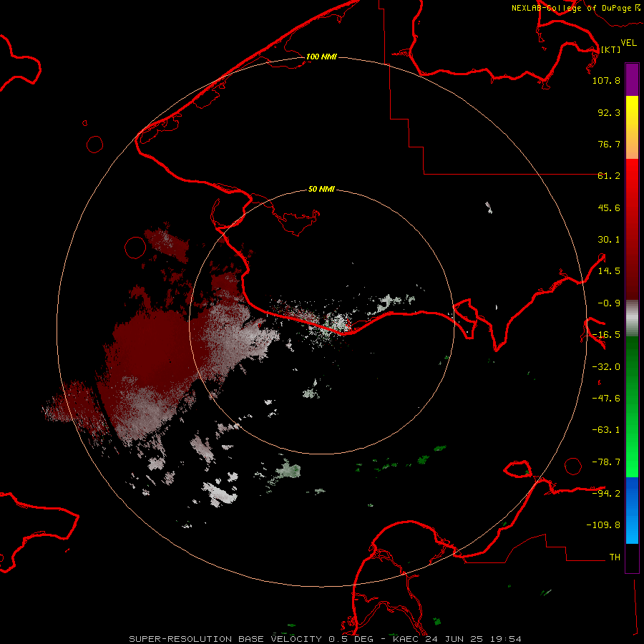This screenshot has width=644, height=644.
Task: Select the -32.0 scale value
Action: [x=606, y=367]
